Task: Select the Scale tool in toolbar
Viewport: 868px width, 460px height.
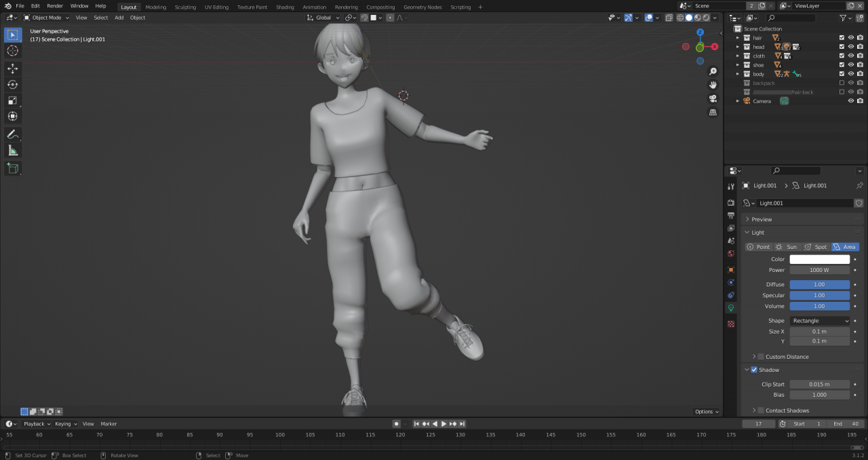Action: pos(12,100)
